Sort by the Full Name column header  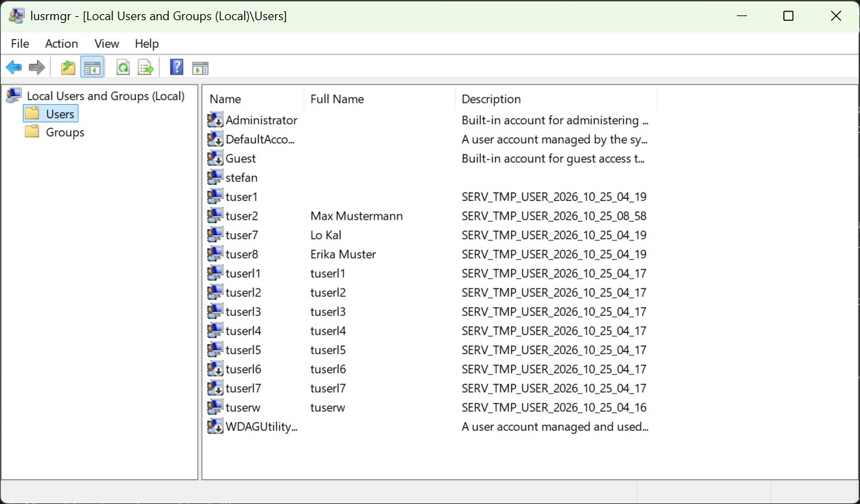click(x=380, y=99)
